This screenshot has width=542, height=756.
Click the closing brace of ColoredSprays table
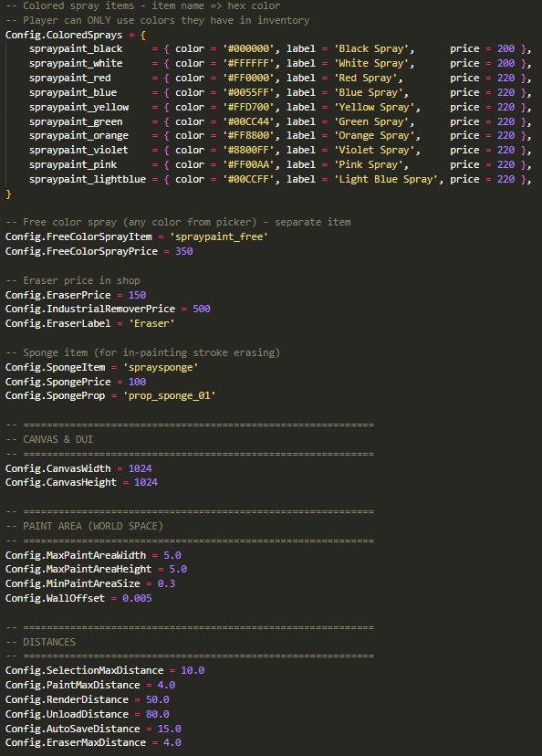tap(8, 194)
